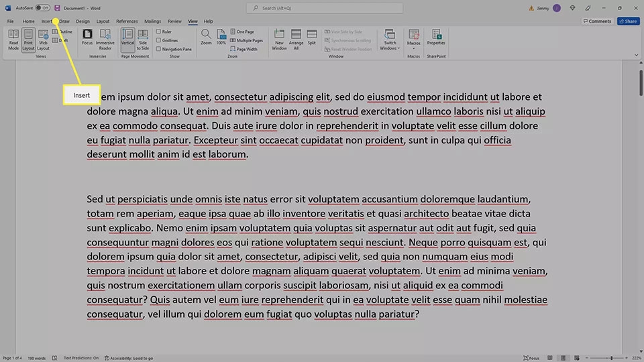Select Web Layout icon in status bar
The width and height of the screenshot is (644, 362).
(577, 358)
